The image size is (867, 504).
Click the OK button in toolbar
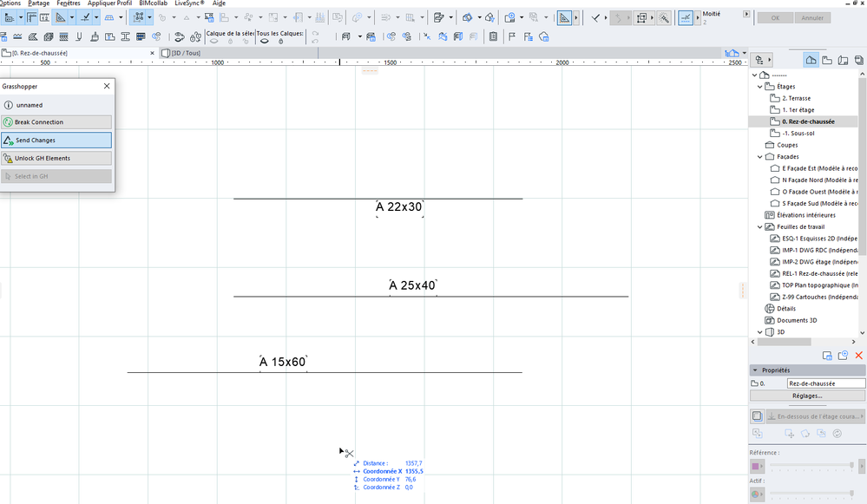point(775,18)
